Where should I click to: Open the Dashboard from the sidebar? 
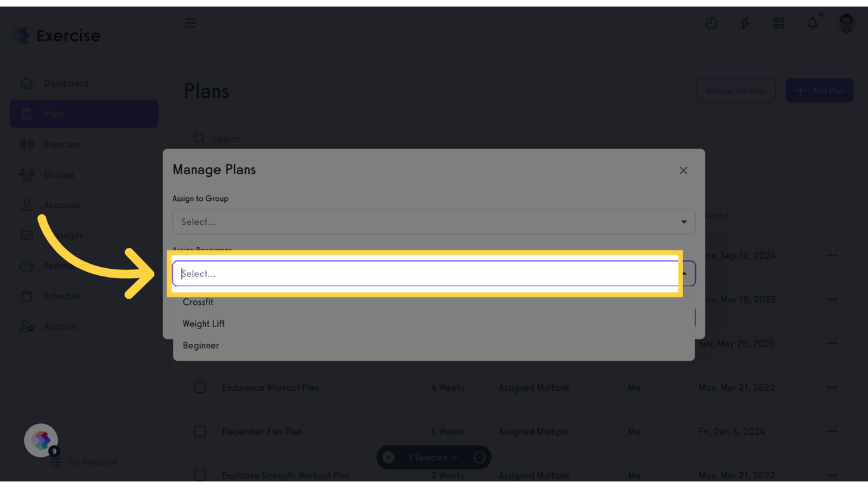tap(65, 83)
